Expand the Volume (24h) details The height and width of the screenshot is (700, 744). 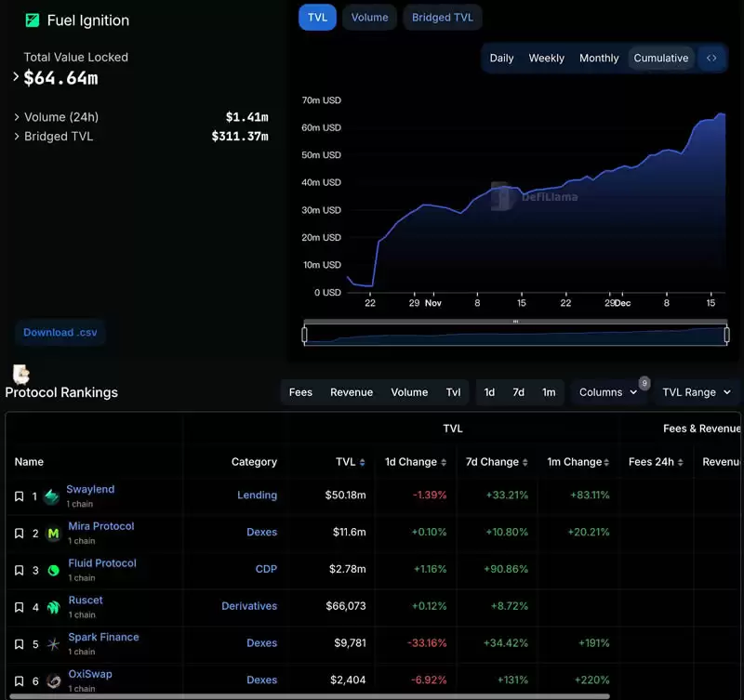click(17, 117)
